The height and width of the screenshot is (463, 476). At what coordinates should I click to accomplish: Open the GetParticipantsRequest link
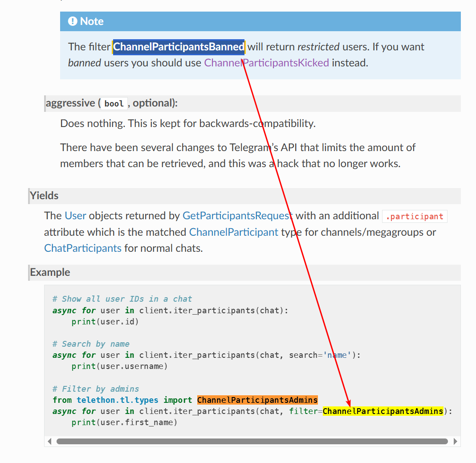[237, 216]
